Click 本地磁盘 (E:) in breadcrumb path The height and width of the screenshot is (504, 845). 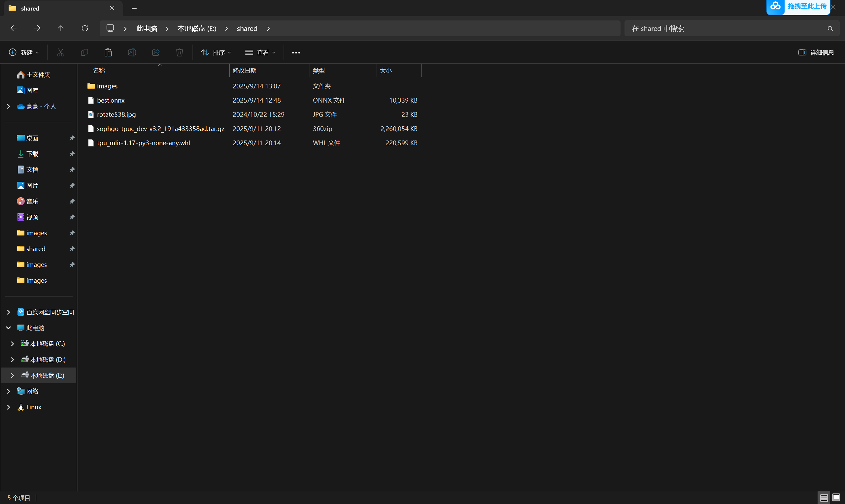(x=196, y=28)
